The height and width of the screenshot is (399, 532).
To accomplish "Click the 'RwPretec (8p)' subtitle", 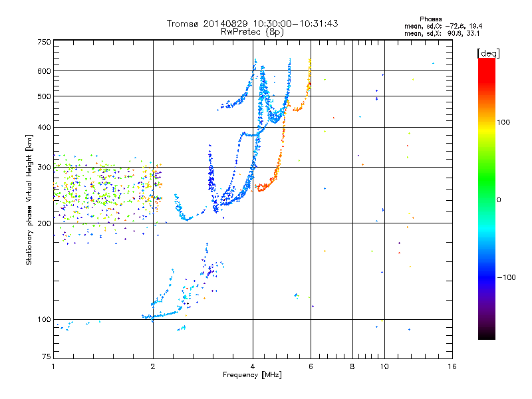I will click(252, 32).
